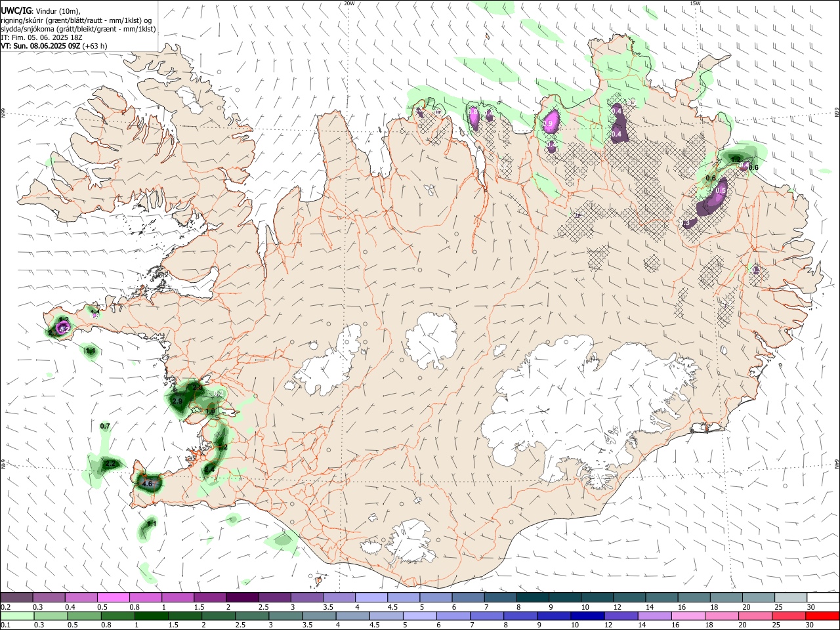This screenshot has height=630, width=840.
Task: Select the bottom-row lavender swatch at 5
Action: (x=419, y=616)
